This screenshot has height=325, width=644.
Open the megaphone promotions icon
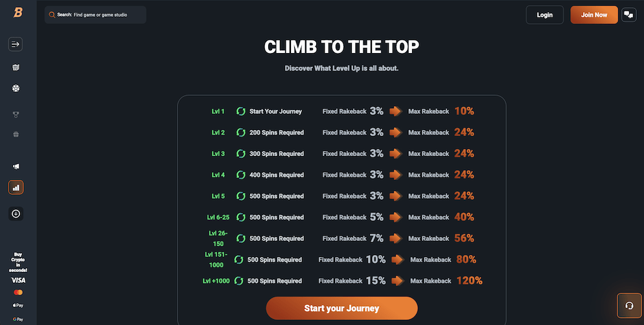[x=16, y=166]
